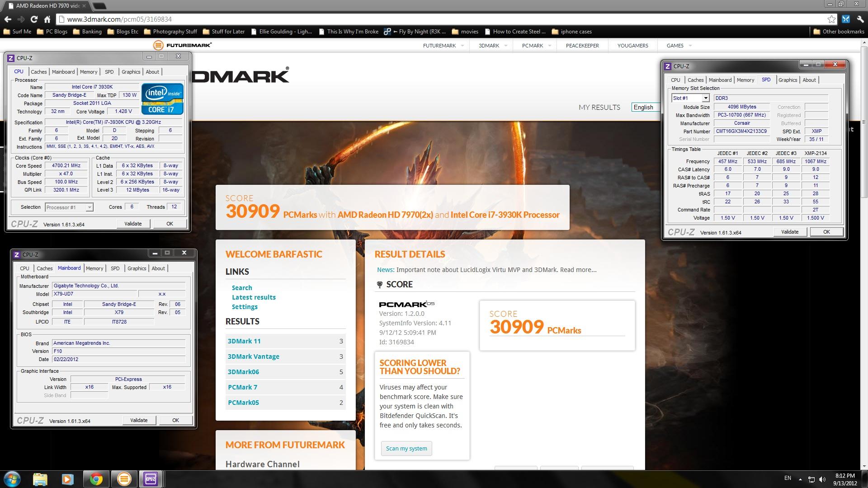Screen dimensions: 868x488
Task: Open the PCMark05 results row
Action: point(285,403)
